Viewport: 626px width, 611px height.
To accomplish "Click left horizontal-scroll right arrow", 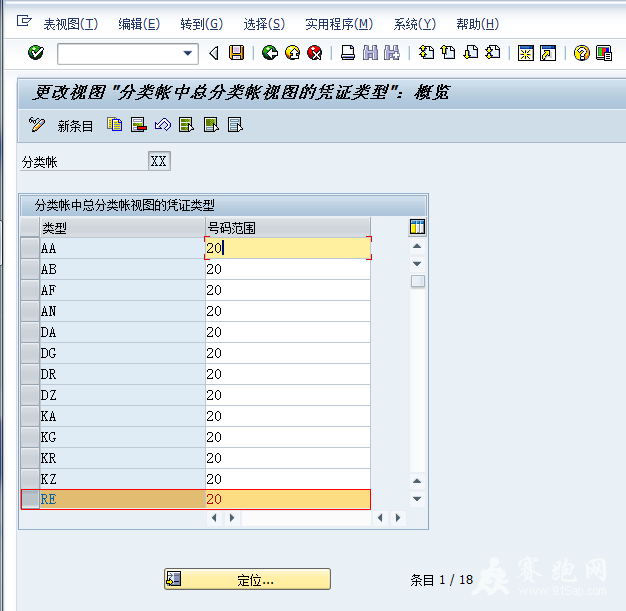I will [x=232, y=518].
